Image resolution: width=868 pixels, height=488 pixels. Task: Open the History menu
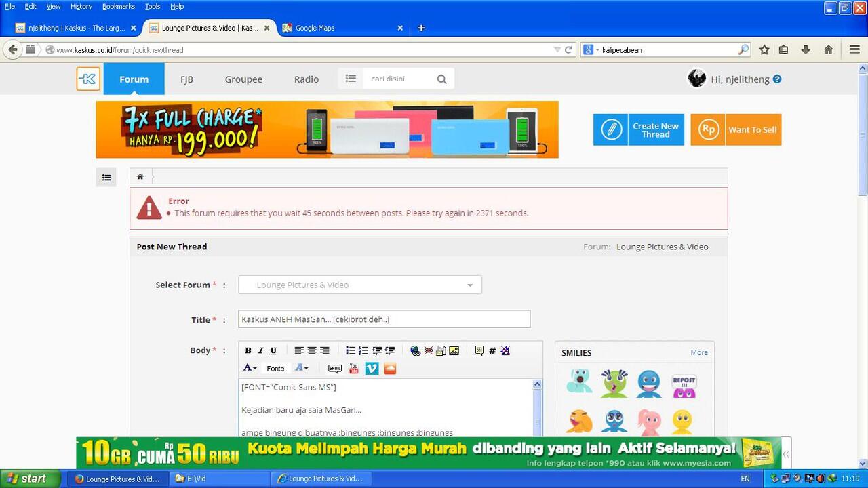click(x=81, y=6)
